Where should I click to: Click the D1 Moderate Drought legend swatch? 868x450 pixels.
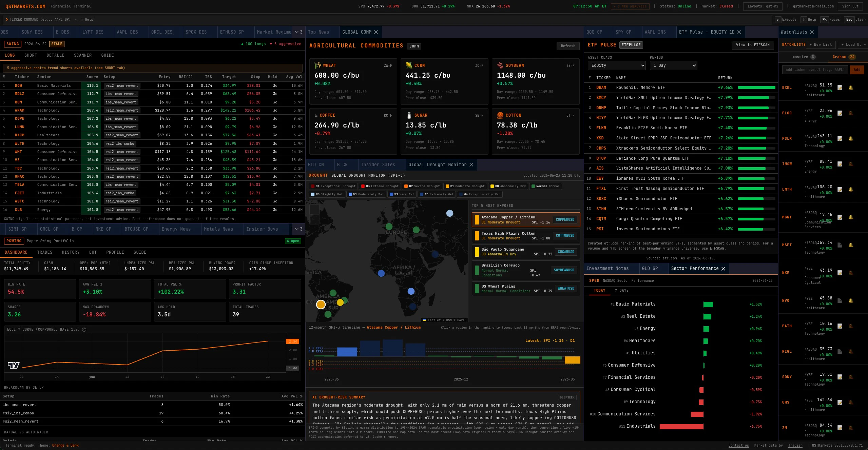(x=447, y=187)
